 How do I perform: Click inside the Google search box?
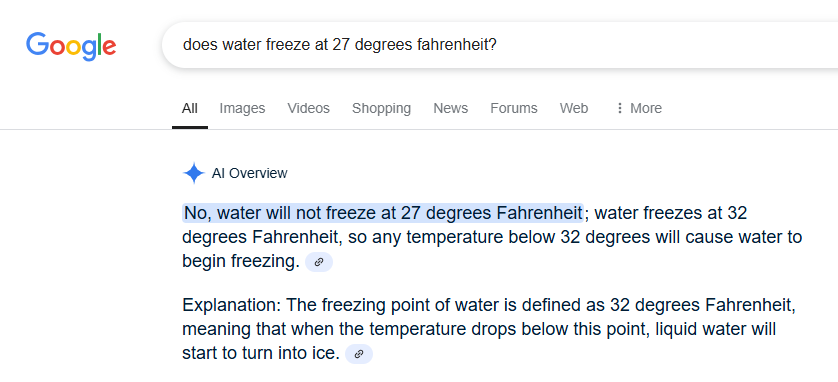(x=500, y=45)
